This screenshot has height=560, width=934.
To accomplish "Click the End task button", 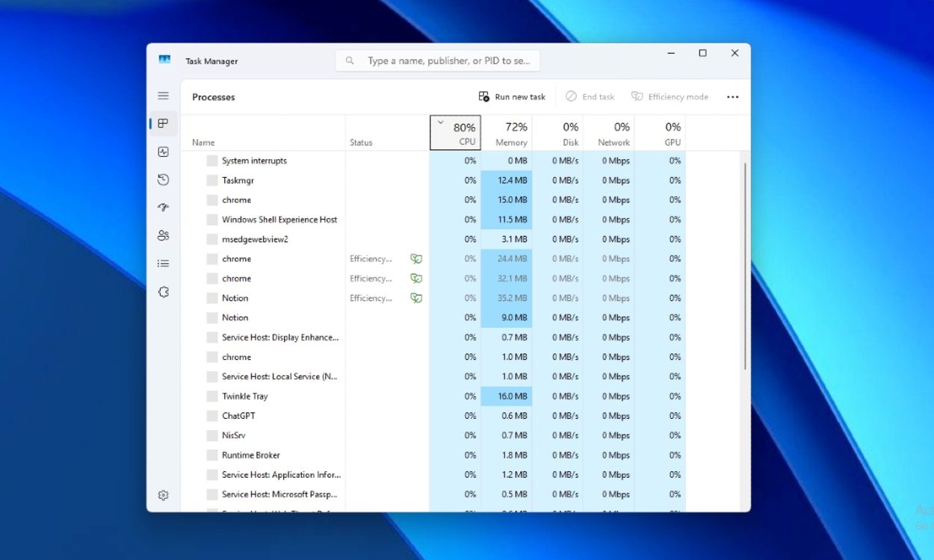I will click(x=590, y=97).
